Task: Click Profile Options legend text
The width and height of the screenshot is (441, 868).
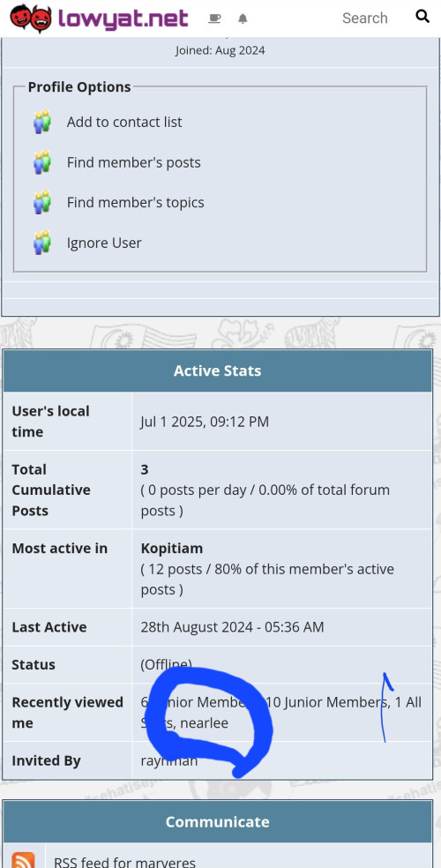Action: pyautogui.click(x=79, y=87)
